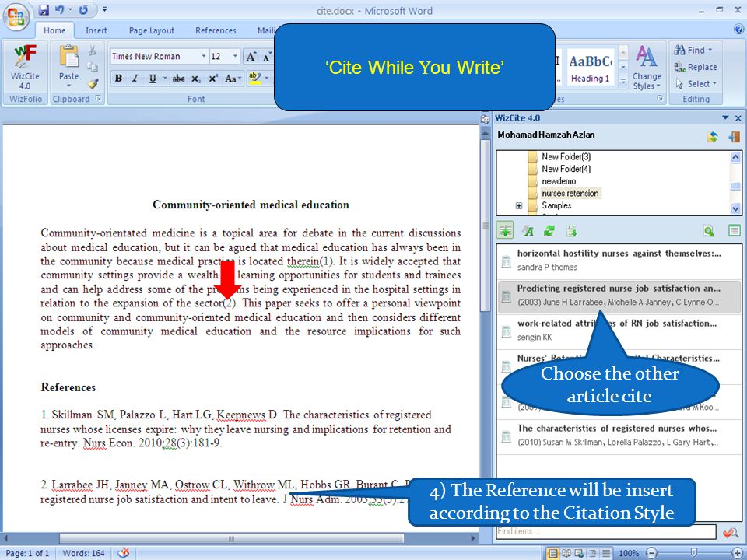This screenshot has width=747, height=560.
Task: Toggle strikethrough formatting
Action: pyautogui.click(x=179, y=79)
